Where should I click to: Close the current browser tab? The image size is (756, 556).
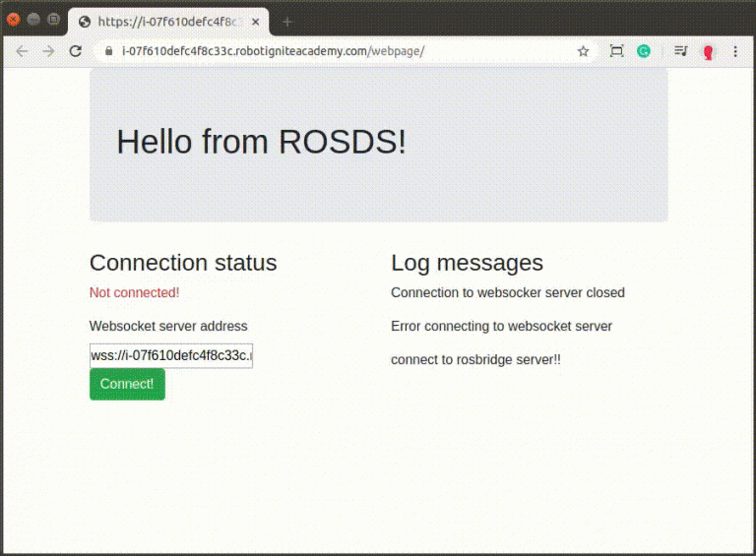tap(256, 22)
